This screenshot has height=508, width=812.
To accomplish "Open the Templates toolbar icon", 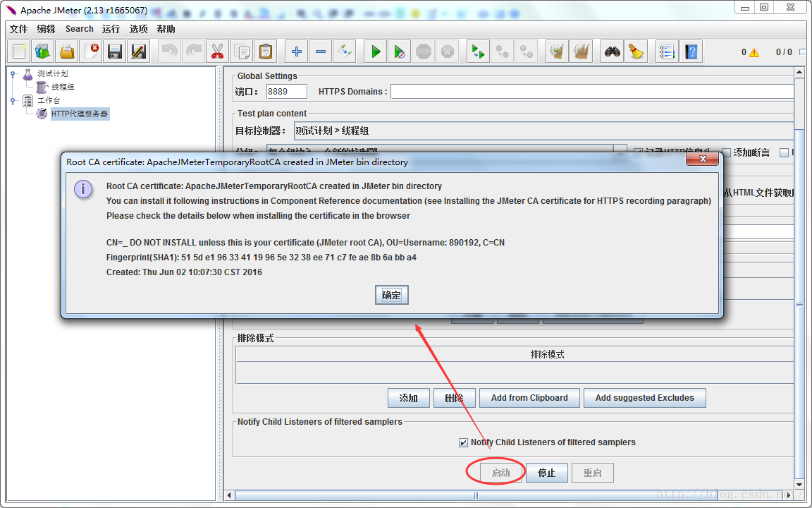I will tap(43, 52).
